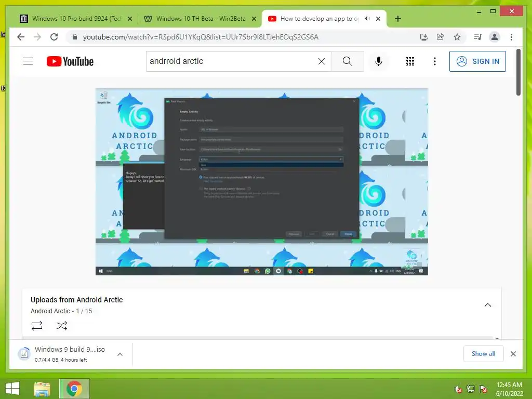The image size is (532, 399).
Task: Share this page from the address bar
Action: pyautogui.click(x=440, y=37)
